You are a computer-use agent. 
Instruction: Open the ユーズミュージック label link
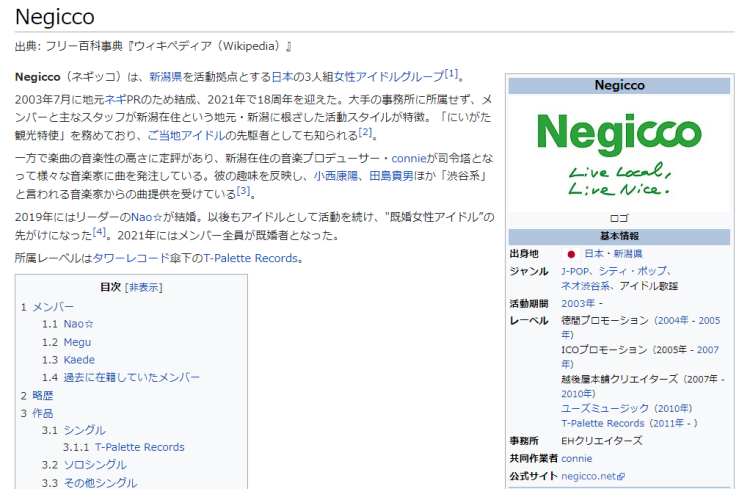pyautogui.click(x=605, y=408)
